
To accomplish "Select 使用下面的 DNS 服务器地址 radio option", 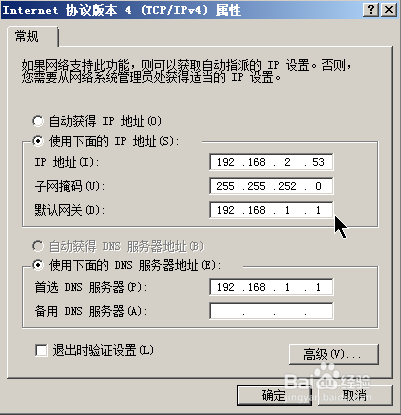I will 38,265.
